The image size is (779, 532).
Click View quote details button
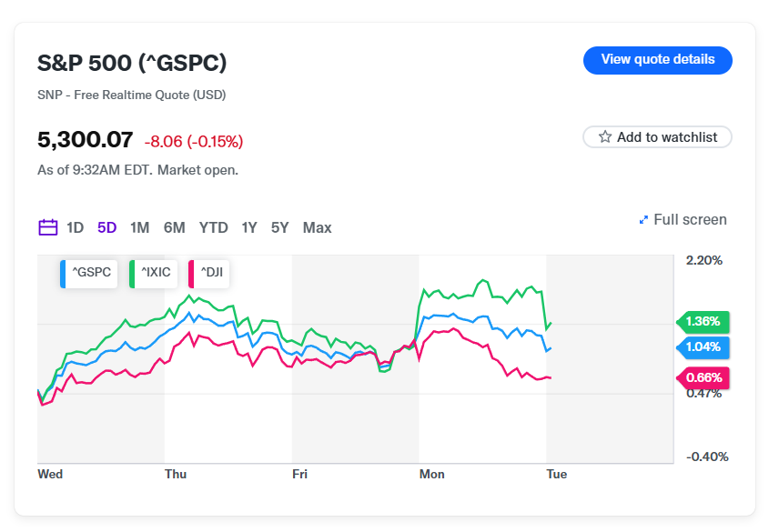tap(657, 60)
